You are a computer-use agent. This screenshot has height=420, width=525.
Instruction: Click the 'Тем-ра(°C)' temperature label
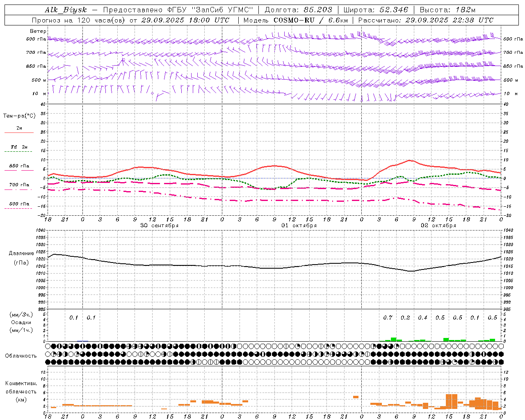tap(19, 116)
